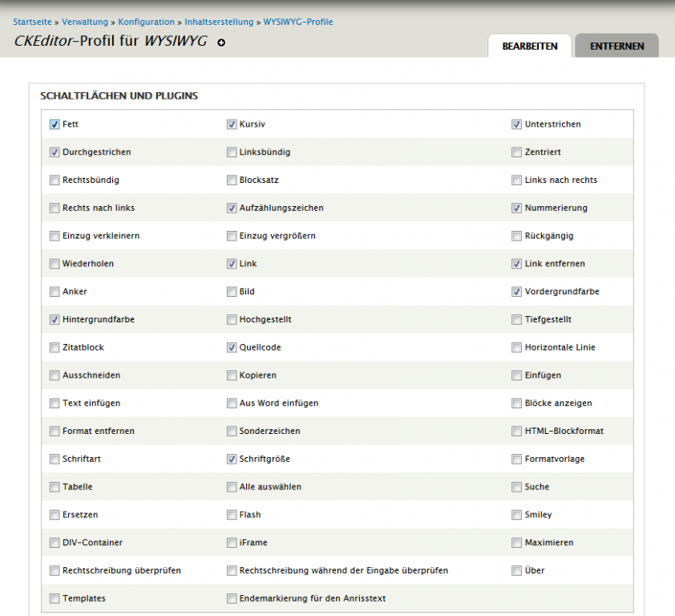
Task: Tick the Zentriert alignment checkbox
Action: click(x=517, y=152)
